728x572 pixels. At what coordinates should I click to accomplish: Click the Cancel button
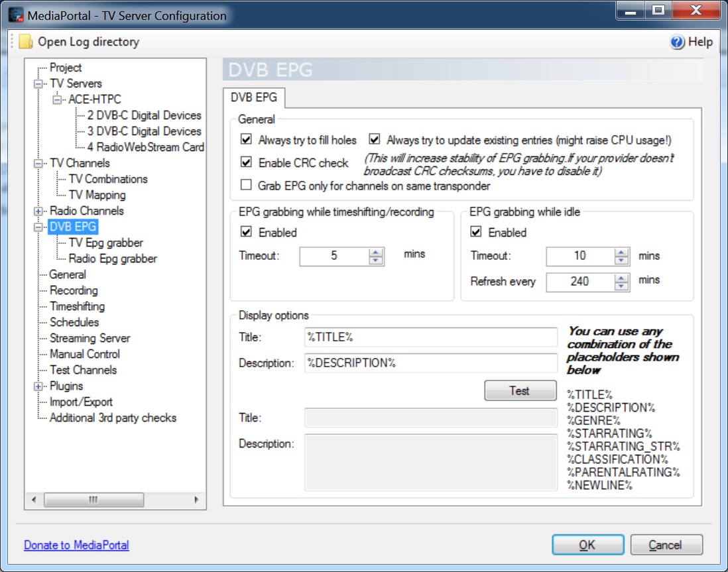point(666,545)
